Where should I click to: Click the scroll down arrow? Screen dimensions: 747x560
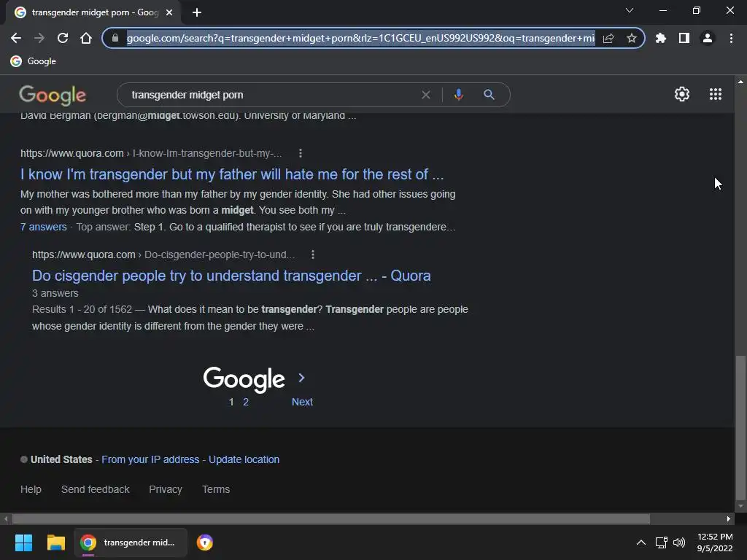(740, 506)
